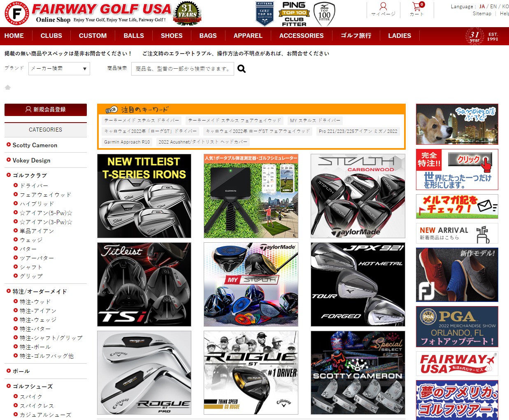Screen dimensions: 509x420
Task: Click the Mizuno Top 100 Fitter badge
Action: [324, 14]
